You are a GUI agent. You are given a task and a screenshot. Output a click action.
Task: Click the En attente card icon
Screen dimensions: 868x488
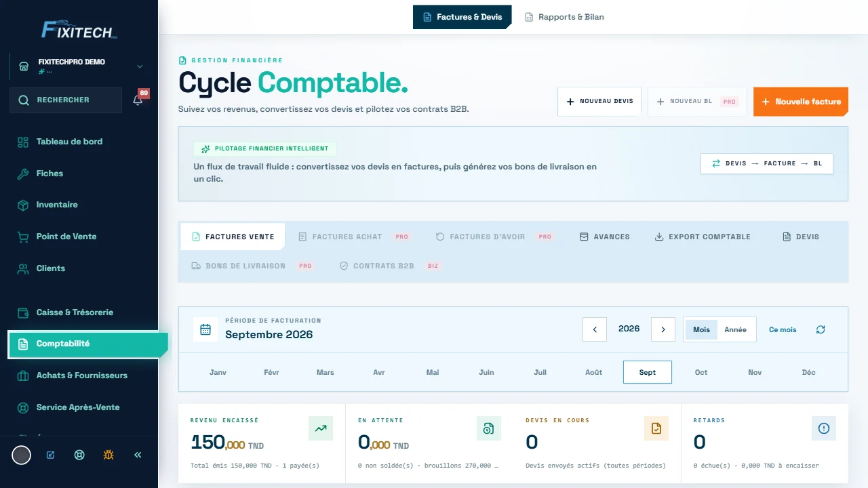click(x=488, y=428)
